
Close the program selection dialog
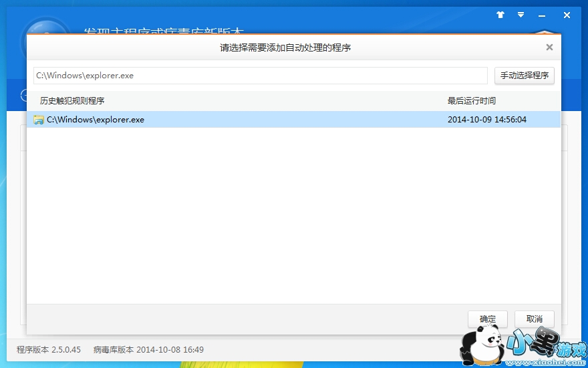[549, 48]
